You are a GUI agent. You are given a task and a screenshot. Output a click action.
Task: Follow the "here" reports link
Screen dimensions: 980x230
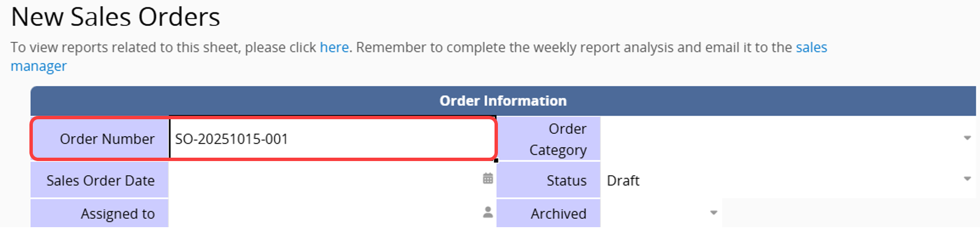click(334, 47)
